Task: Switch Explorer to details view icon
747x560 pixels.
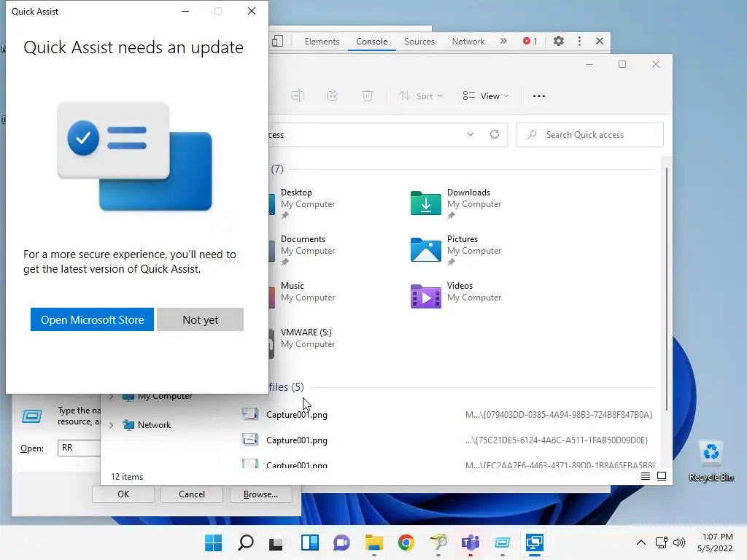Action: coord(645,476)
